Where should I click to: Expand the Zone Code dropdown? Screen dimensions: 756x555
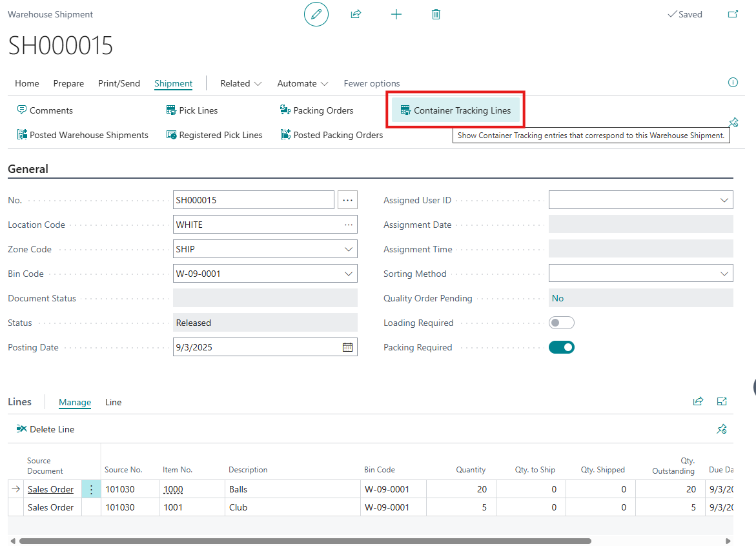pos(349,249)
